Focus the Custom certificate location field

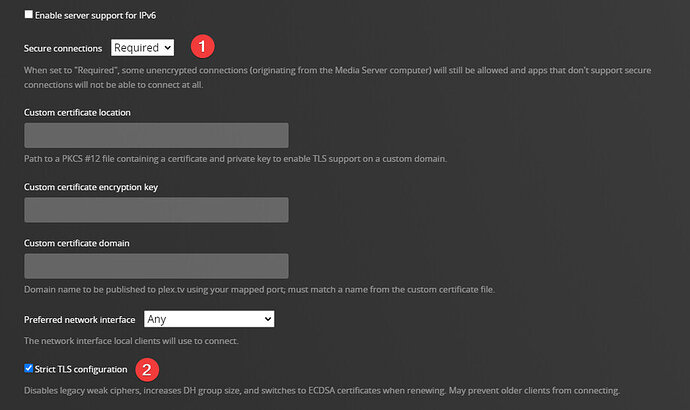coord(156,135)
